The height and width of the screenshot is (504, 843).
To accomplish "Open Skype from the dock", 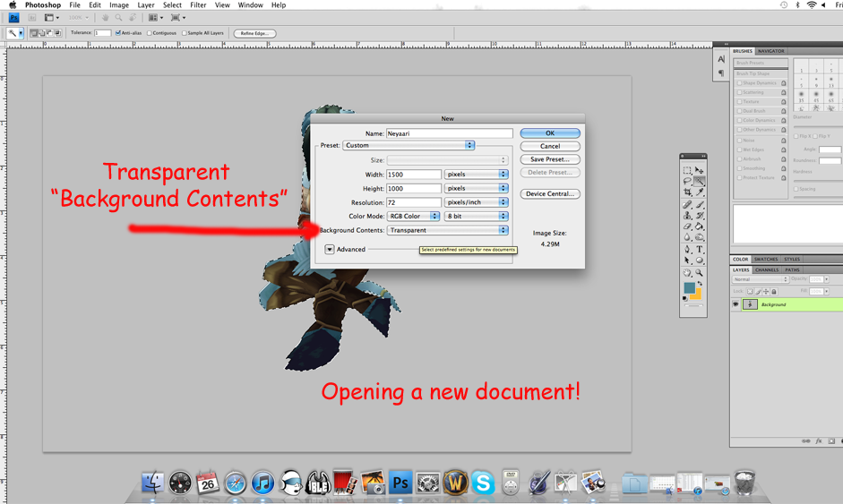I will pyautogui.click(x=483, y=483).
